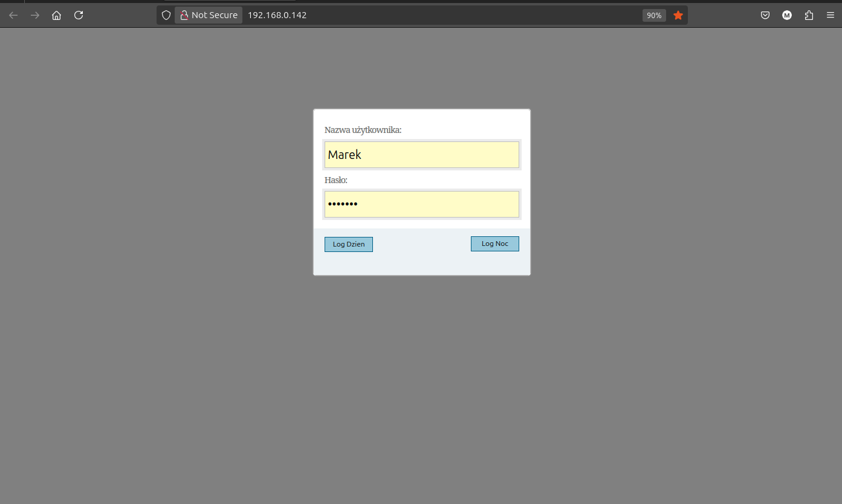842x504 pixels.
Task: Click the 'Hasło:' label text
Action: point(336,180)
